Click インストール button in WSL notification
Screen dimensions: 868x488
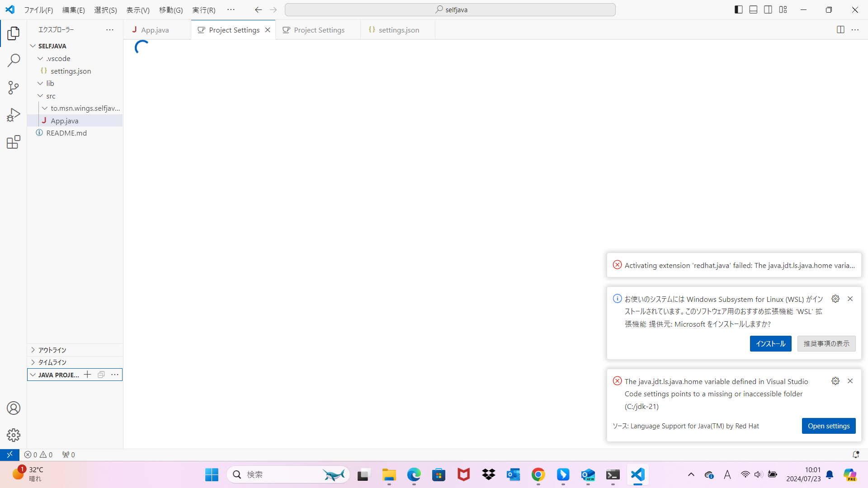770,343
